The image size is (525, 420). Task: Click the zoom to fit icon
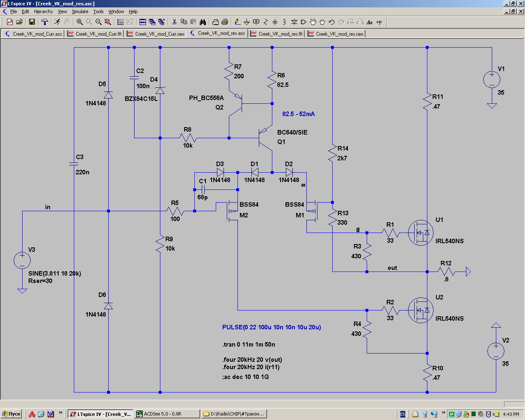coord(107,22)
